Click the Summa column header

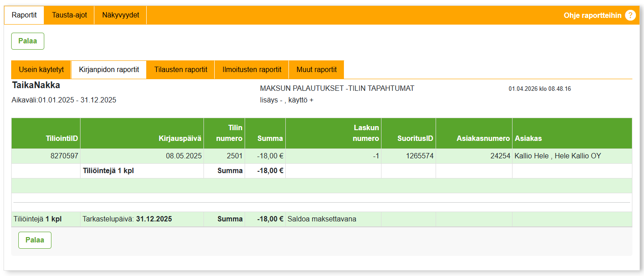pyautogui.click(x=270, y=139)
